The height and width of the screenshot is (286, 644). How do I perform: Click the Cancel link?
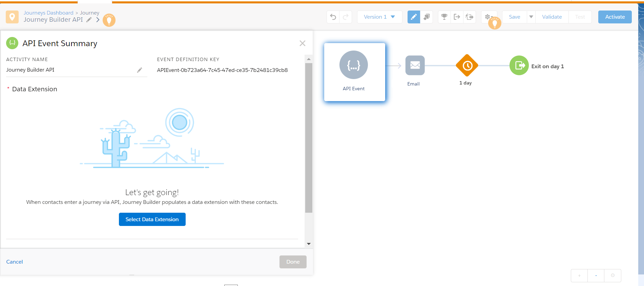tap(15, 262)
